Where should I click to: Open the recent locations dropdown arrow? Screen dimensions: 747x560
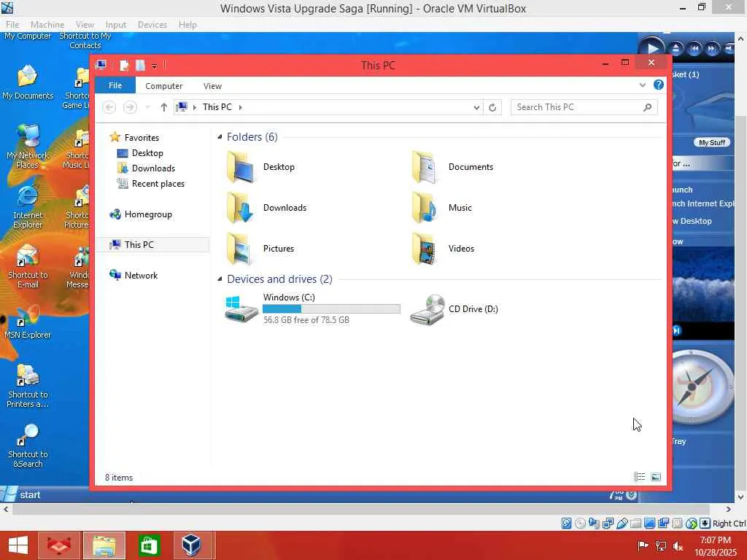click(147, 108)
